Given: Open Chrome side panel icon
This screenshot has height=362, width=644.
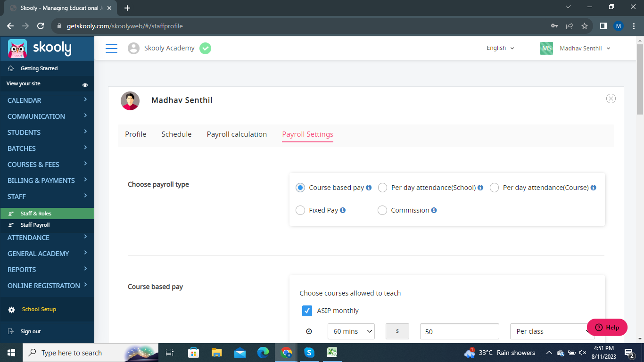Looking at the screenshot, I should point(603,26).
